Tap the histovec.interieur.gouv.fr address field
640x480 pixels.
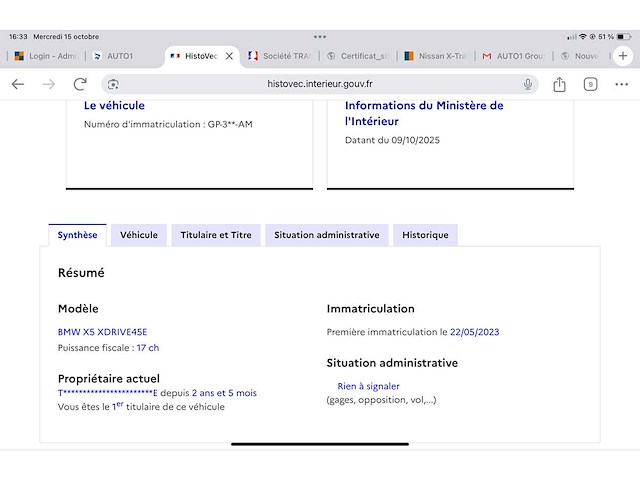click(x=320, y=84)
